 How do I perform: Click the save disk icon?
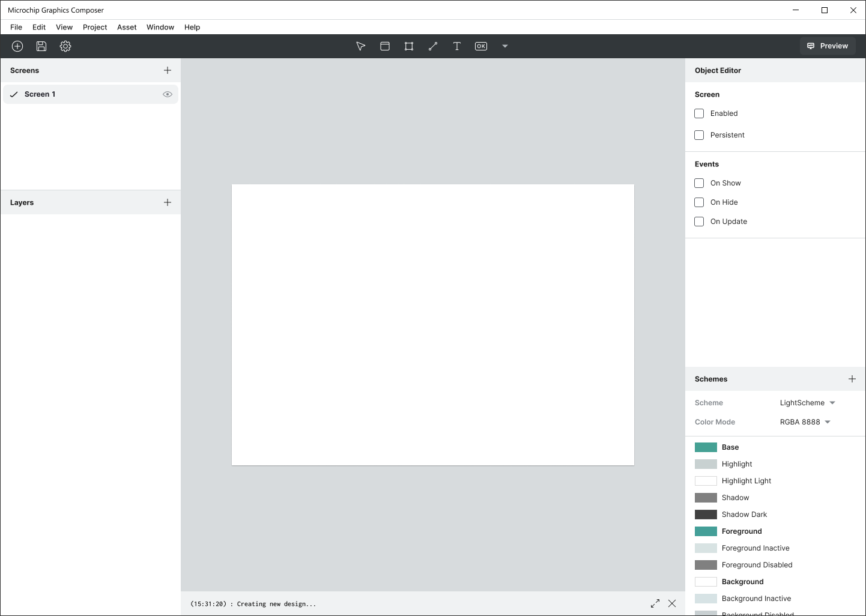(41, 46)
